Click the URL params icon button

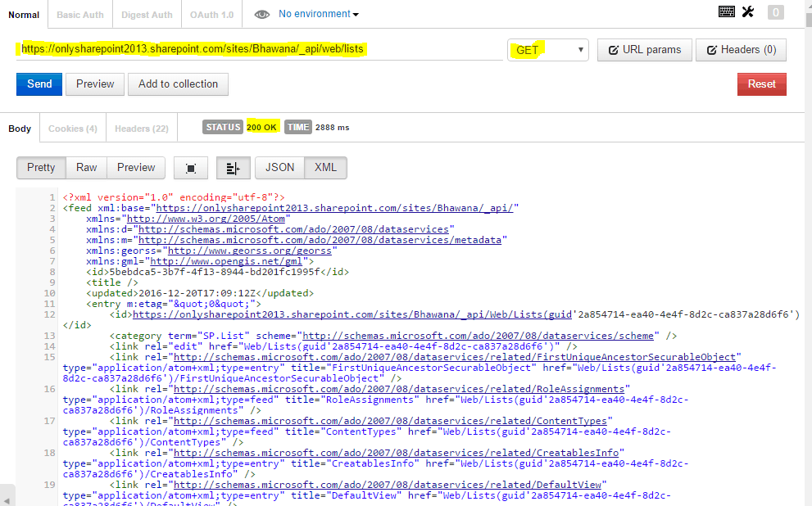click(646, 50)
